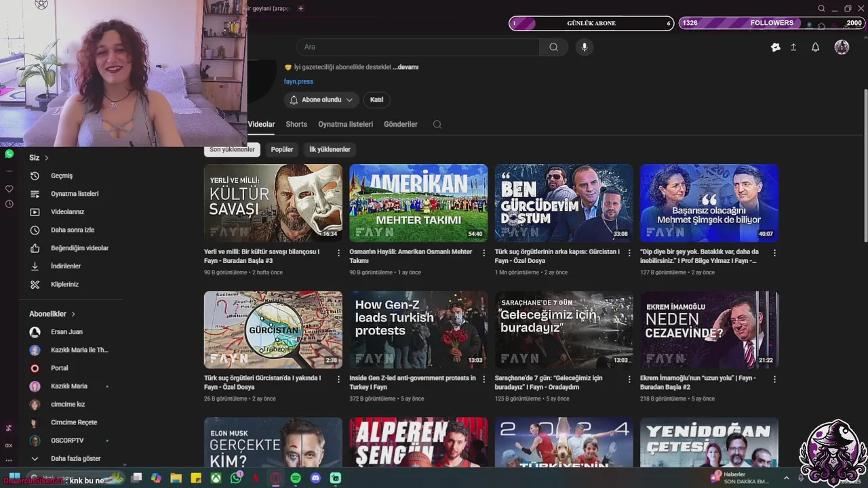This screenshot has width=868, height=488.
Task: Play the Amerikan Mehter Takımı thumbnail
Action: pyautogui.click(x=418, y=203)
